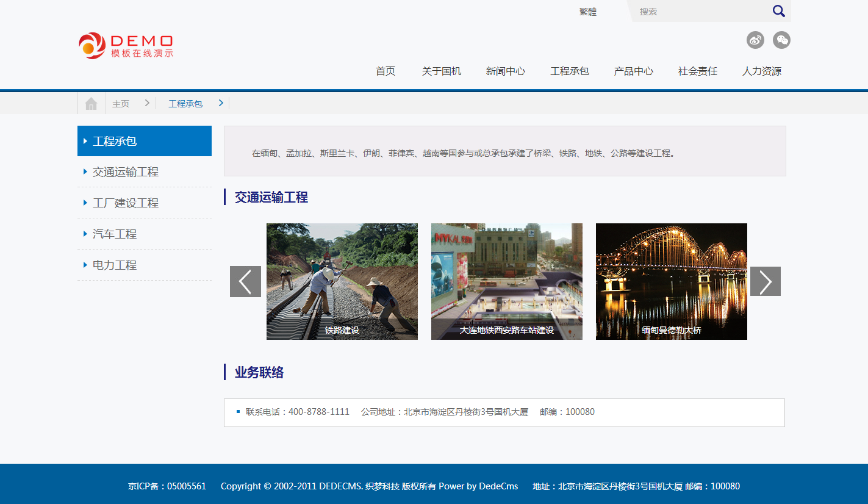
Task: Open the 铁路建设 railway thumbnail
Action: (342, 281)
